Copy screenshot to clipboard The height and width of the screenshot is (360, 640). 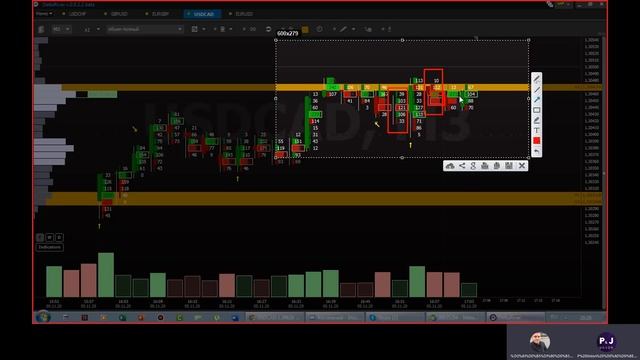pos(497,166)
